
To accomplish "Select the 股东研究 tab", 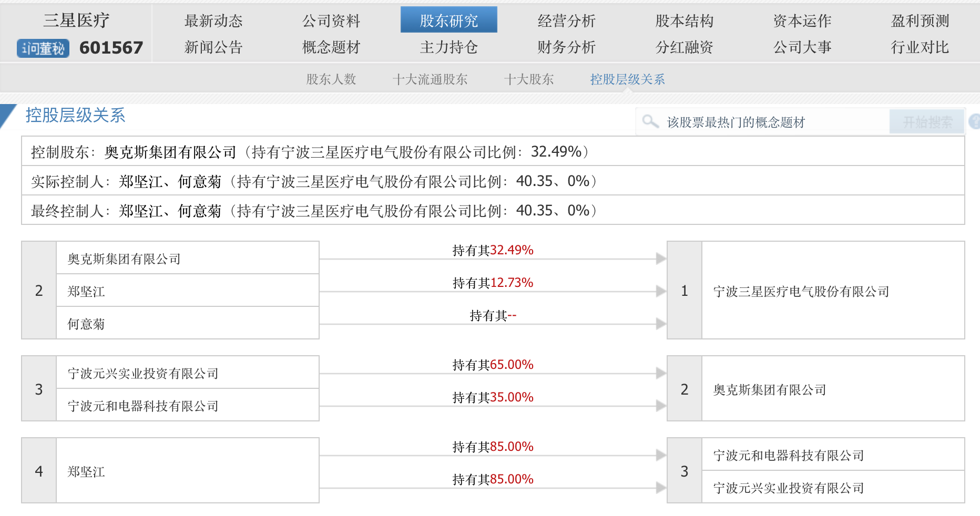I will click(x=448, y=20).
